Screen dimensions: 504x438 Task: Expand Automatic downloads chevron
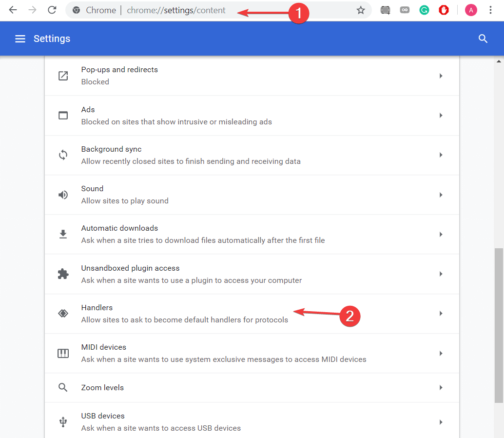[x=441, y=234]
